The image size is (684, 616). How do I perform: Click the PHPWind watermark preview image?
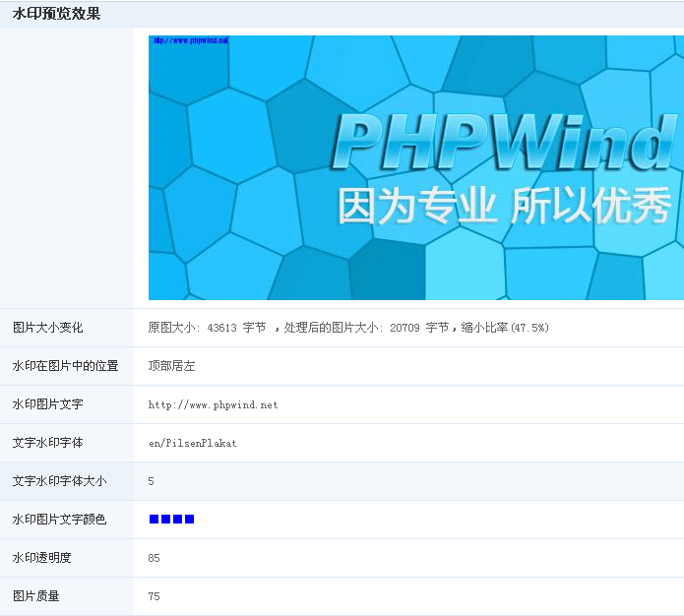[416, 167]
